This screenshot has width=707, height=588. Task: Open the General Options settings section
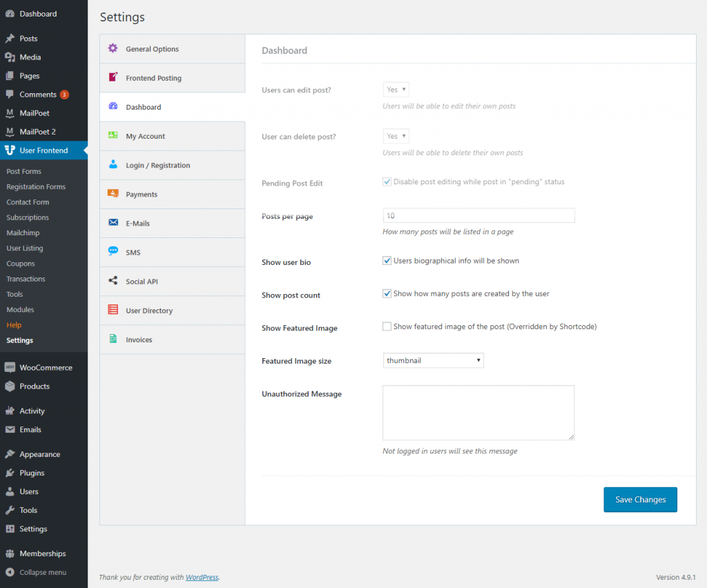pos(153,49)
